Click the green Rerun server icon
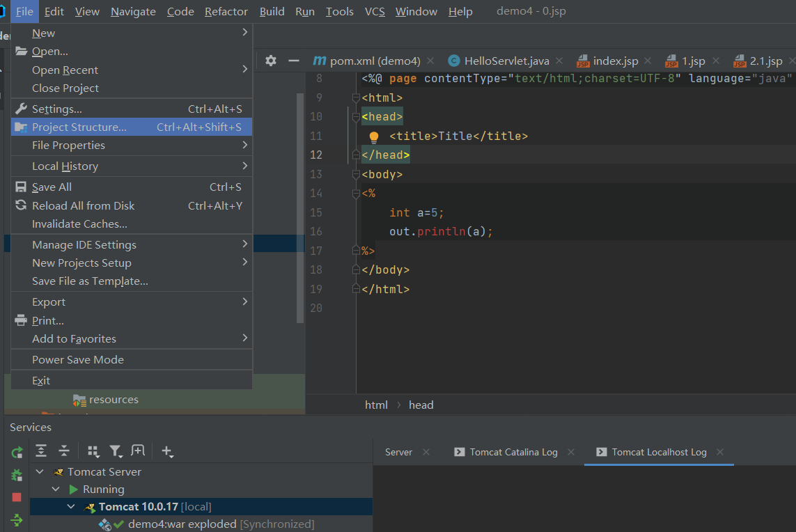The image size is (796, 532). click(x=16, y=452)
